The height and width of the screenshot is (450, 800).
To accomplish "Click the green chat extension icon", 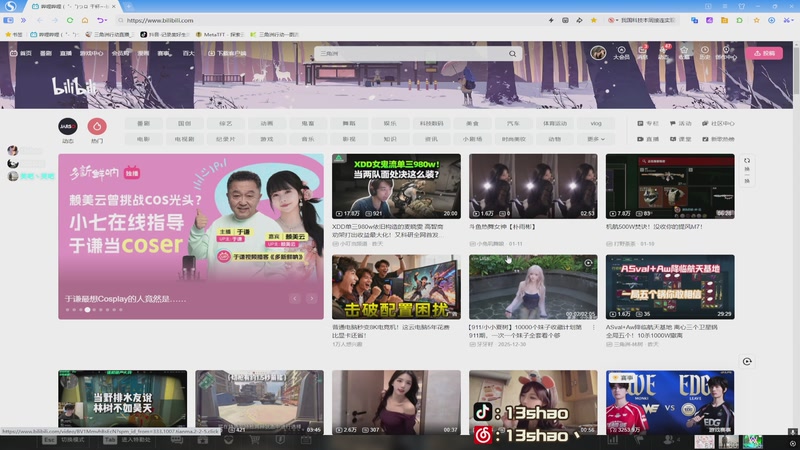I will coord(739,20).
